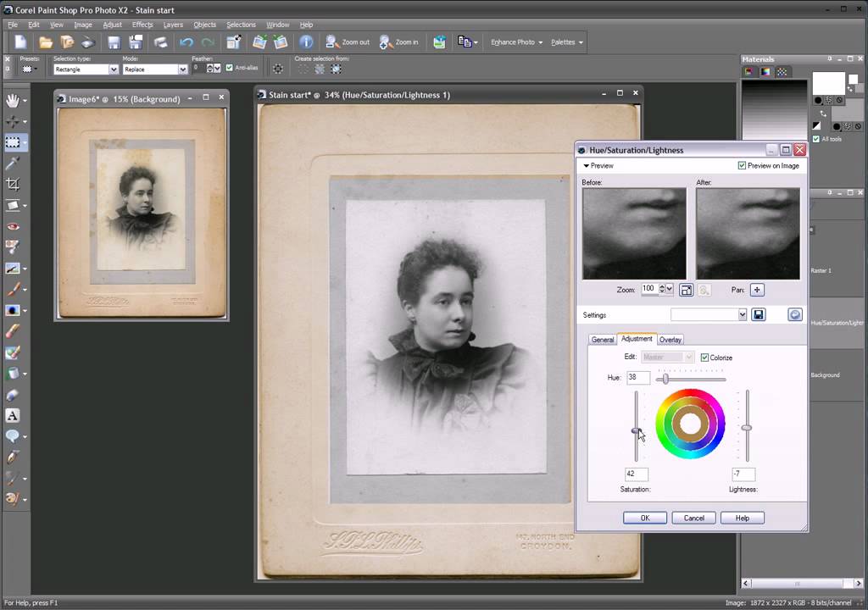
Task: Click the Cancel button
Action: click(x=693, y=518)
